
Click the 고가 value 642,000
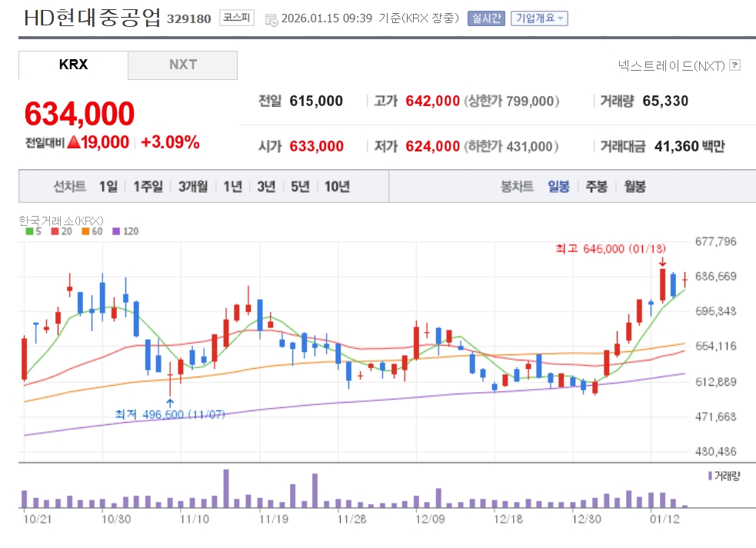(x=432, y=101)
